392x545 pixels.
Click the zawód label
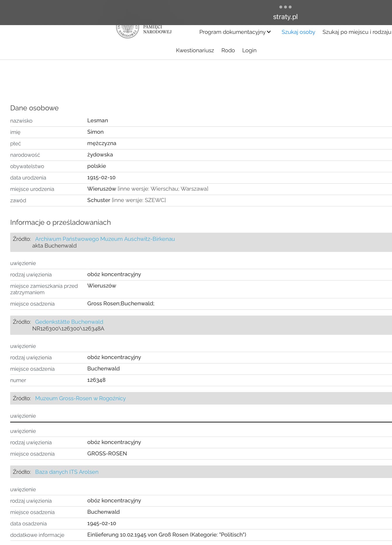point(18,201)
